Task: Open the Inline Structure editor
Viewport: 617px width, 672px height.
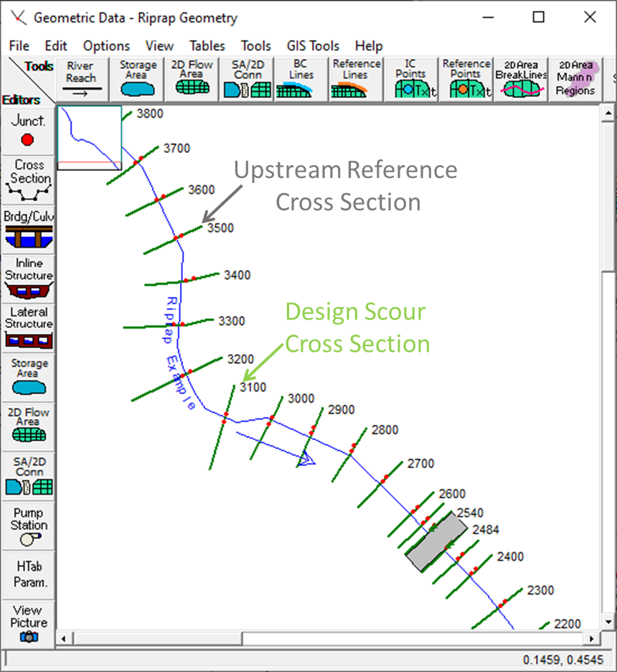Action: coord(29,277)
